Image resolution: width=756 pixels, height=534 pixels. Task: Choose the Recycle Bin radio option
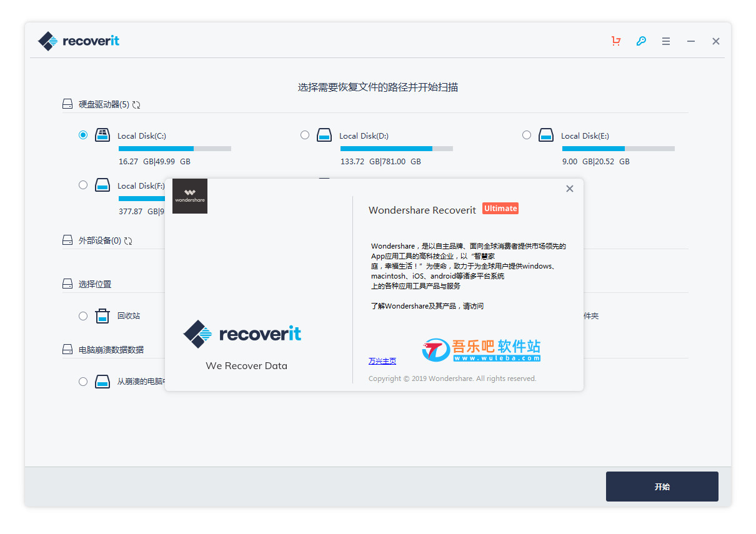click(x=83, y=316)
